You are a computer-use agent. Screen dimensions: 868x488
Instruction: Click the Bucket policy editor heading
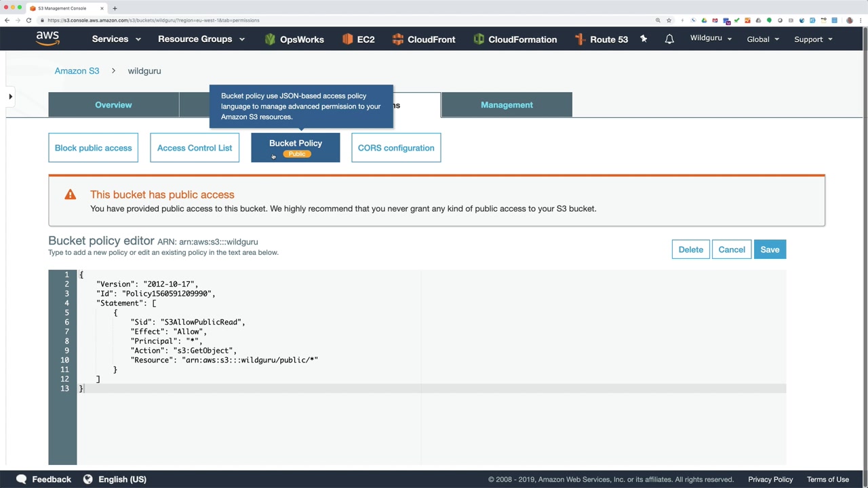101,241
